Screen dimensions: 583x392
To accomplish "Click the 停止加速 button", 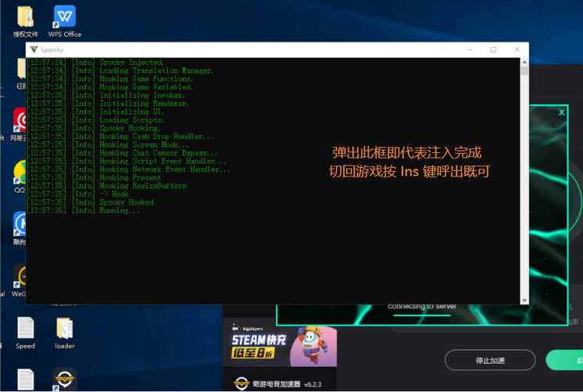I will [490, 360].
